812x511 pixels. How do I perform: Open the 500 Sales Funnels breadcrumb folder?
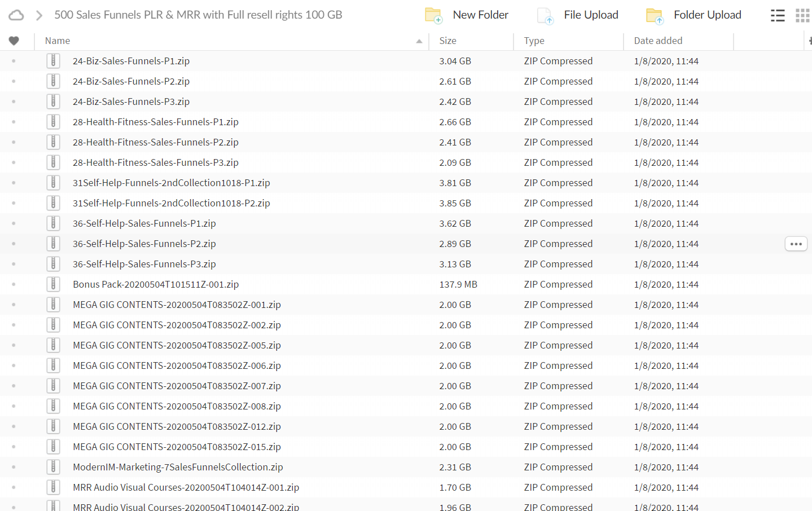198,15
